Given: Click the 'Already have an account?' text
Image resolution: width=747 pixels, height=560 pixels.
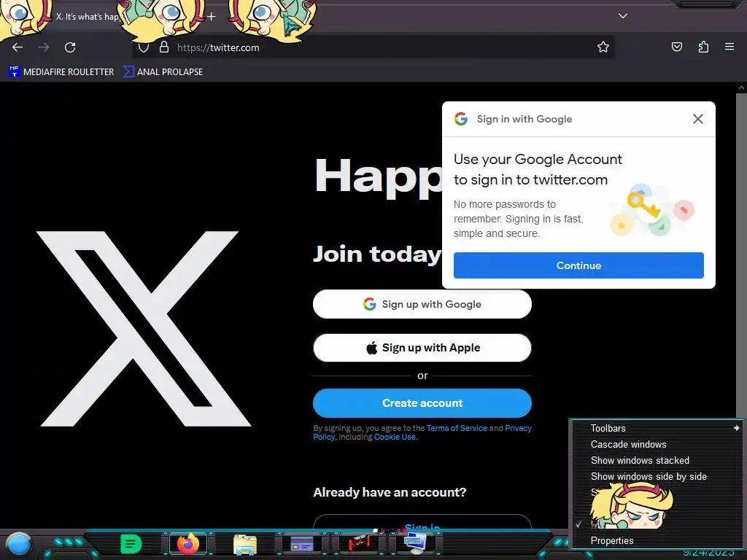Looking at the screenshot, I should click(390, 492).
